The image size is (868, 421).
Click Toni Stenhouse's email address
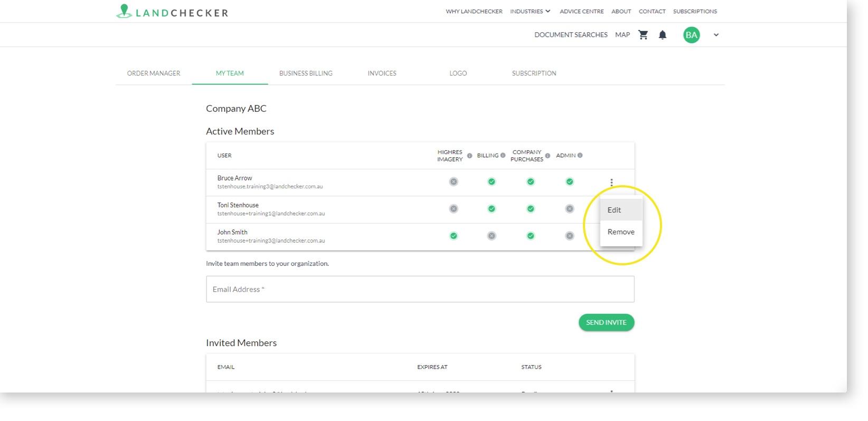pyautogui.click(x=271, y=214)
